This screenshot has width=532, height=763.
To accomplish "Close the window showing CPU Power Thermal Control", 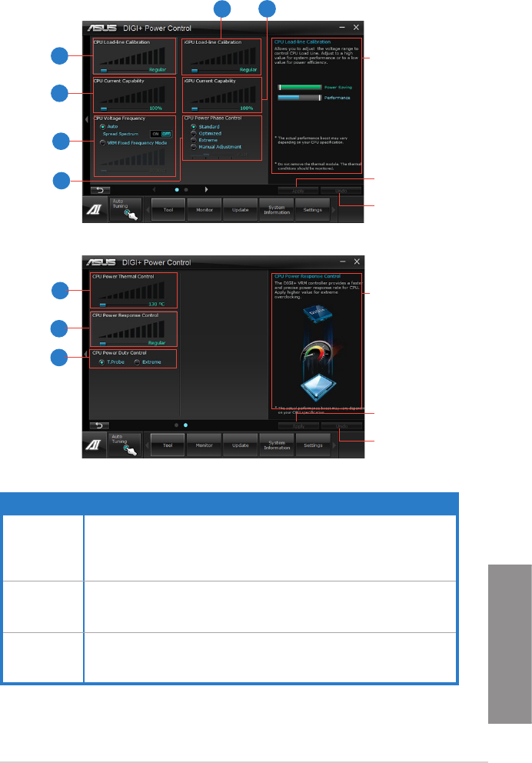I will (357, 262).
